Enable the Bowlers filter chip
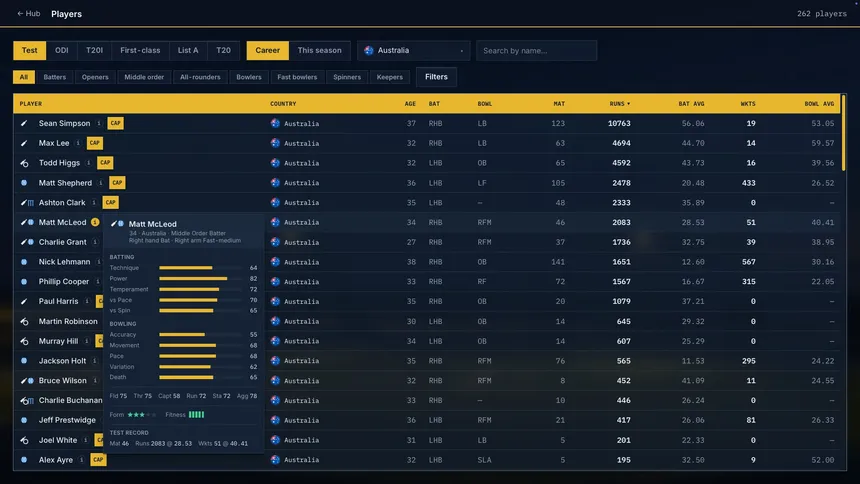 tap(248, 77)
